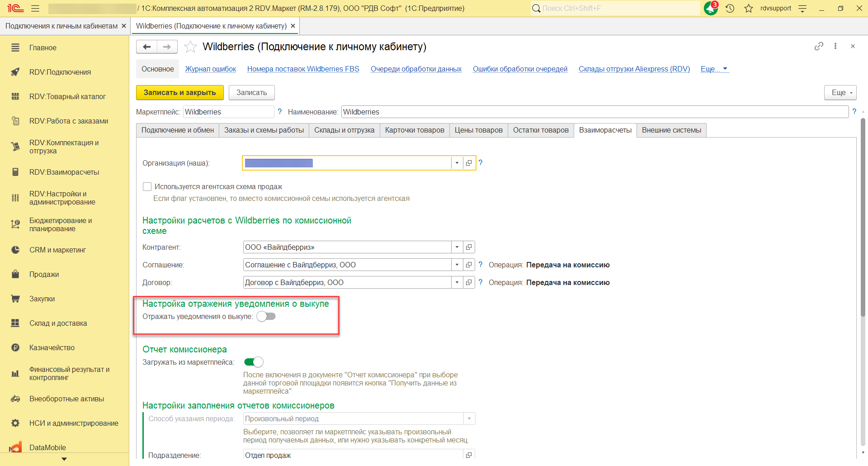Switch to Цены товаров tab
The width and height of the screenshot is (868, 466).
tap(479, 130)
